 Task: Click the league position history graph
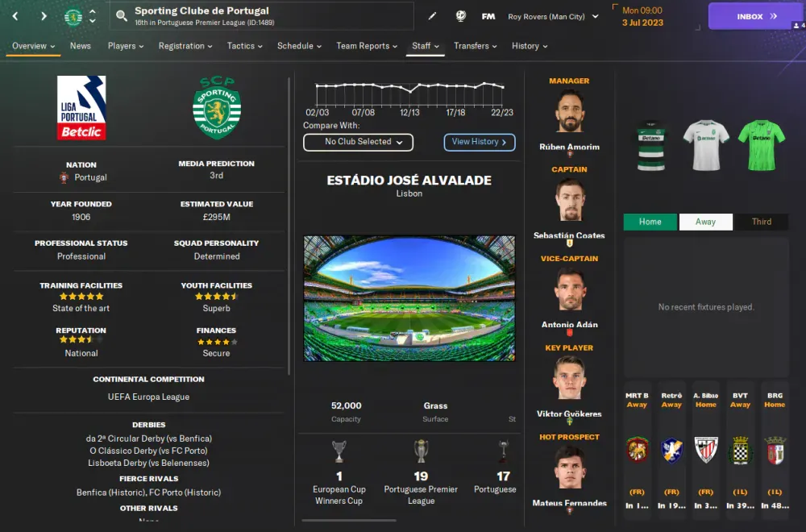tap(409, 94)
